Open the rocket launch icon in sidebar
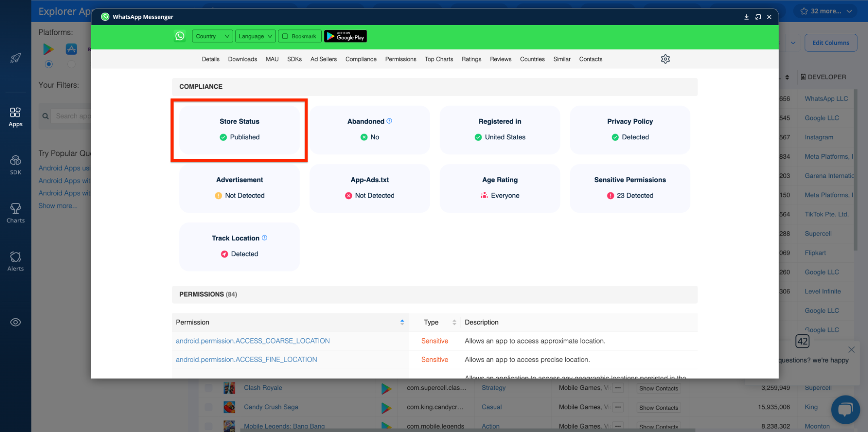The width and height of the screenshot is (868, 432). [16, 58]
